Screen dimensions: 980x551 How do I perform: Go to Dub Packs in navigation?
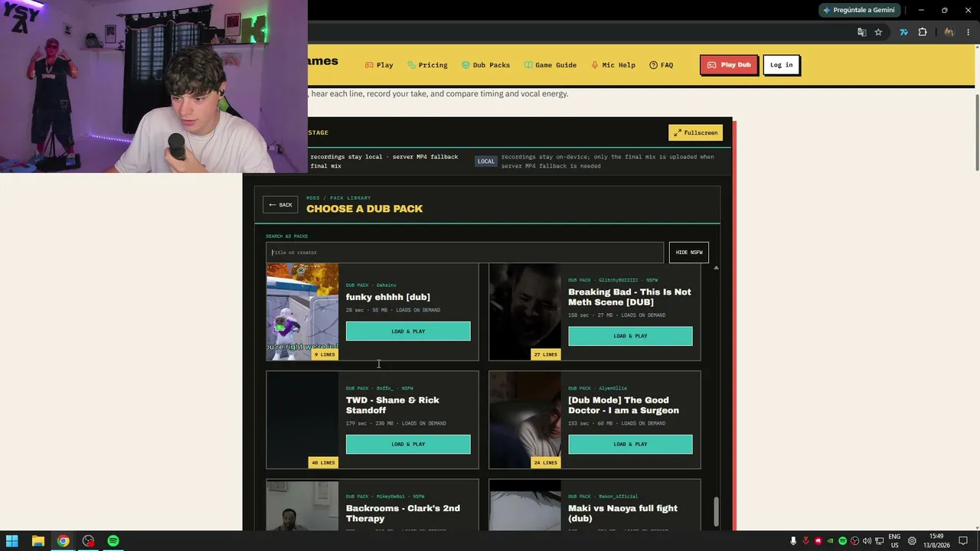[485, 65]
